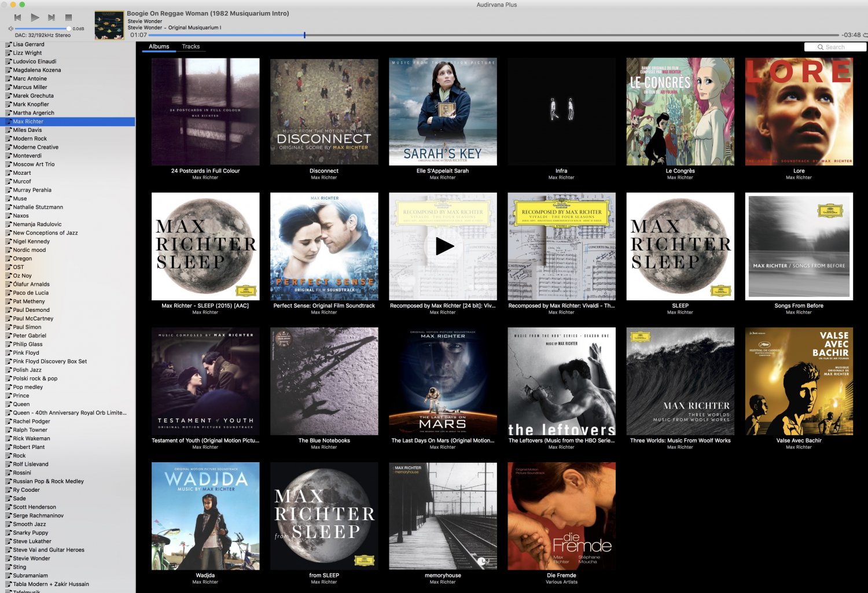Select 'Tabla Modern + Zakir Hussain' in the sidebar
Screen dimensions: 868x593
tap(68, 584)
